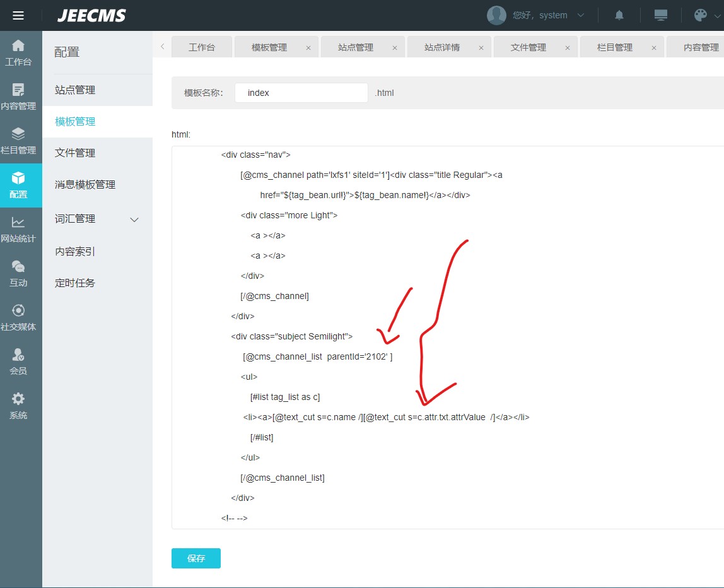This screenshot has height=588, width=724.
Task: Open the theme palette icon
Action: [x=701, y=15]
